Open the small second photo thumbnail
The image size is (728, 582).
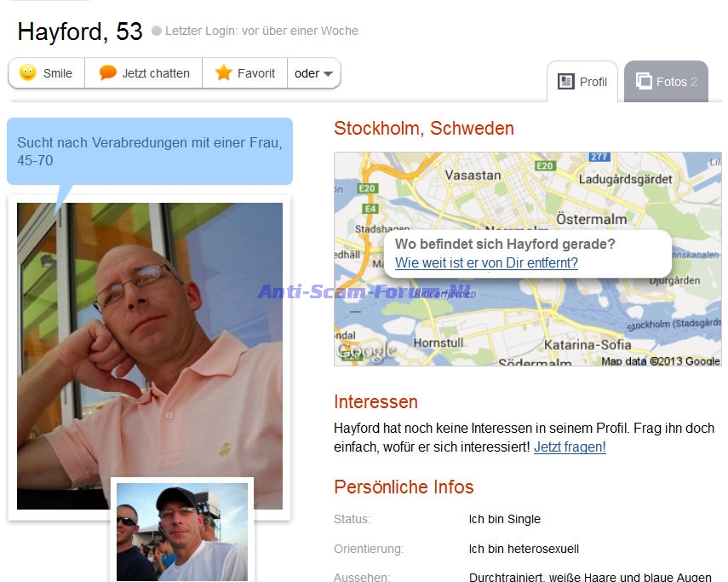coord(182,532)
